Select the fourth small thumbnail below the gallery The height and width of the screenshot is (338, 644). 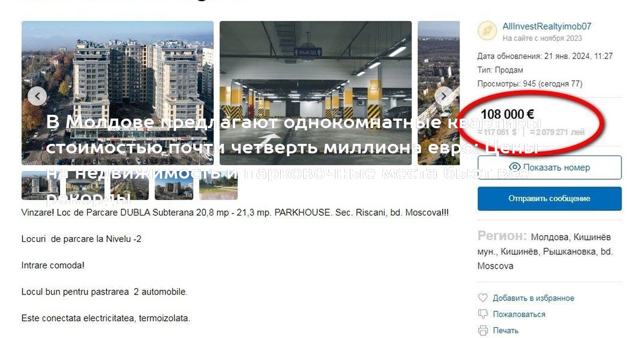click(174, 185)
